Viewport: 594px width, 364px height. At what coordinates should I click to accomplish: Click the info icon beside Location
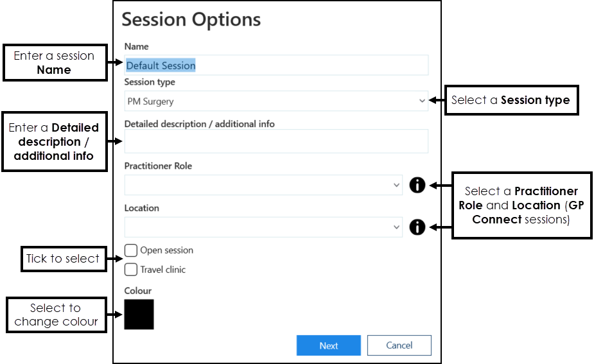417,227
